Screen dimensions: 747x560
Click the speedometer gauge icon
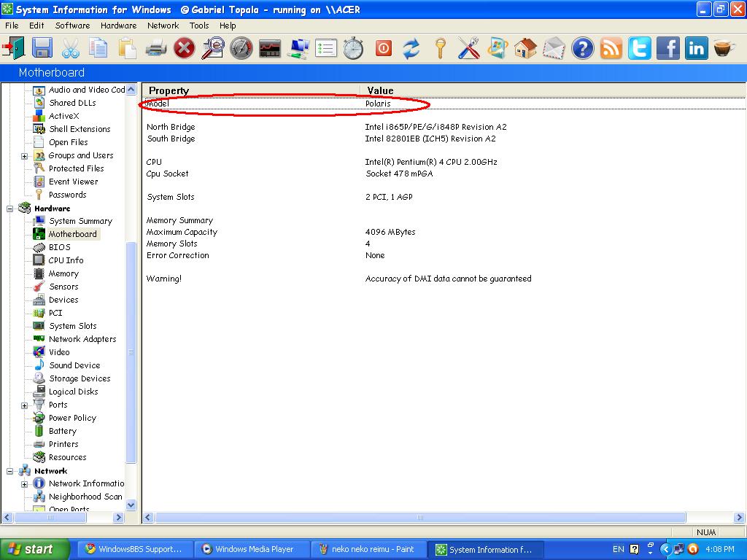pos(241,47)
